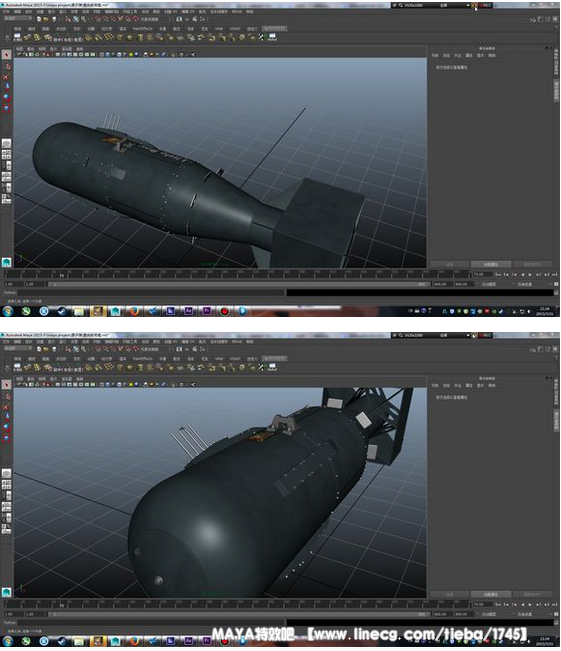The height and width of the screenshot is (651, 561).
Task: Activate the Move tool in lower Maya toolbox
Action: 6,417
